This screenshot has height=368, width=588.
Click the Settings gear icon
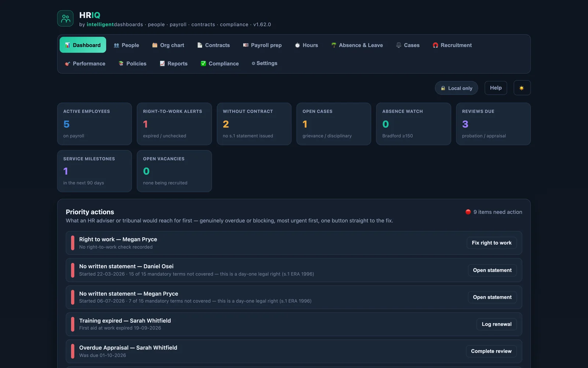click(253, 64)
